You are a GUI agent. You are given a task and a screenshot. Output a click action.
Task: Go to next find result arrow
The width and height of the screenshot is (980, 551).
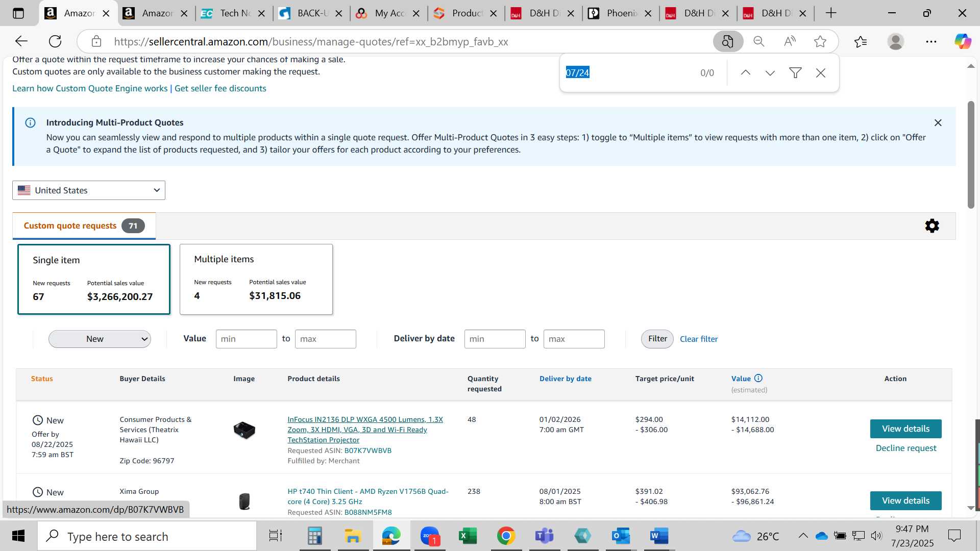pyautogui.click(x=770, y=73)
